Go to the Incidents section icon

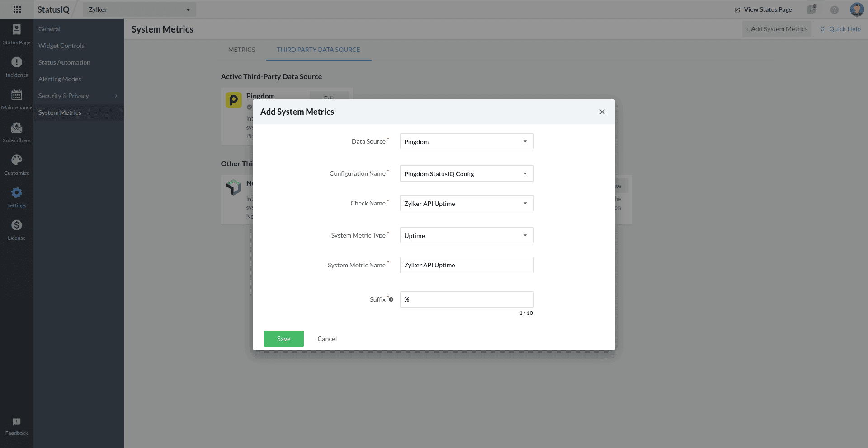17,62
